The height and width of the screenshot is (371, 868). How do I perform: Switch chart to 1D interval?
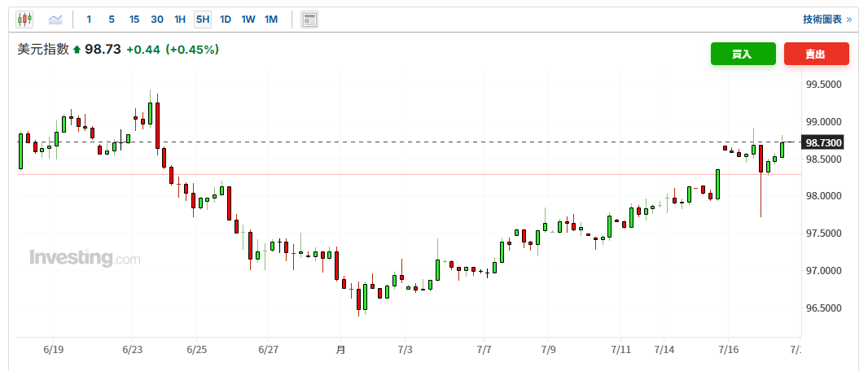pyautogui.click(x=226, y=20)
